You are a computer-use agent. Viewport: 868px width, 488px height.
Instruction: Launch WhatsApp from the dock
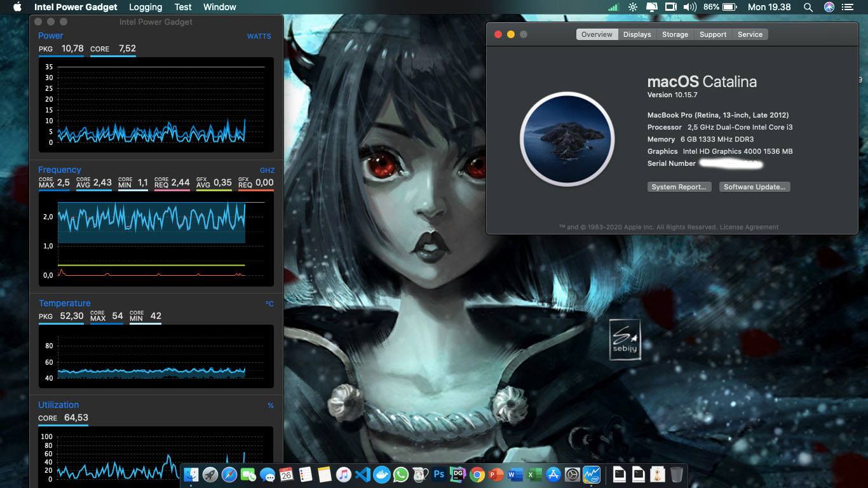point(401,475)
